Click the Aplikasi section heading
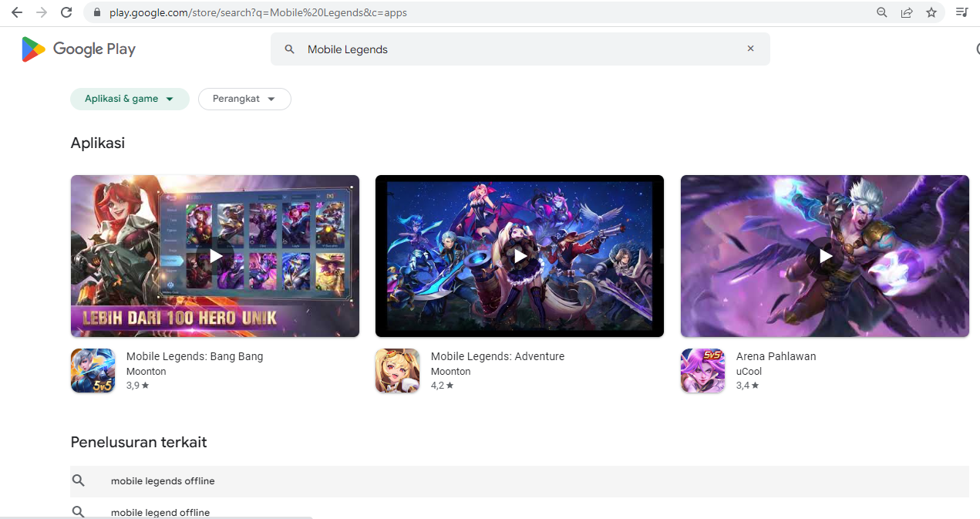Viewport: 980px width, 519px height. [x=98, y=143]
